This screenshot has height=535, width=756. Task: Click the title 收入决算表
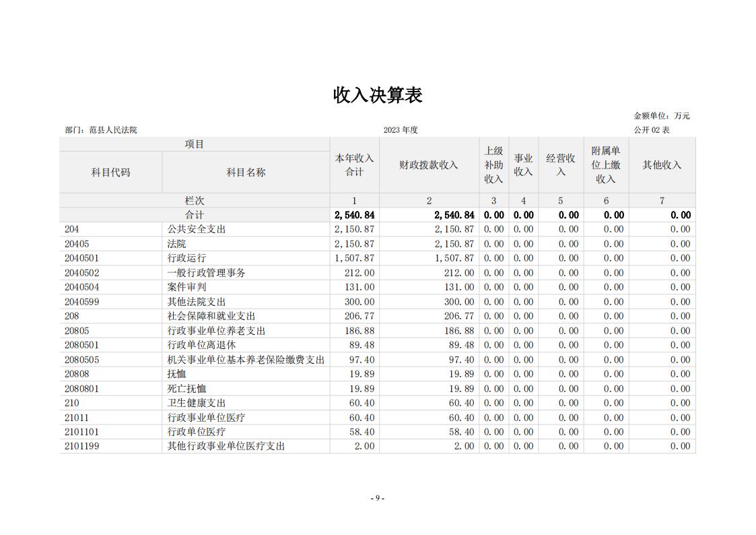coord(378,95)
